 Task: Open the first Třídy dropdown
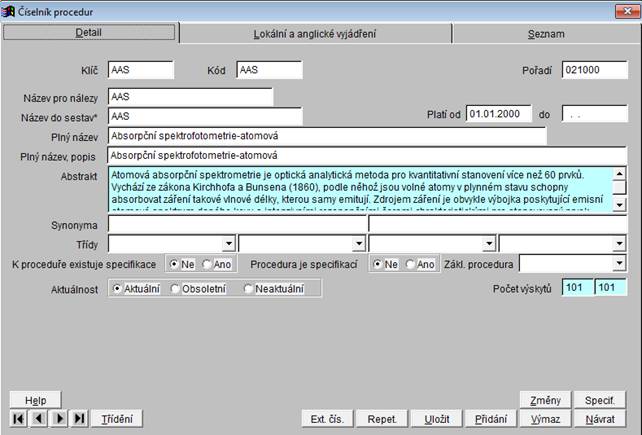(228, 243)
